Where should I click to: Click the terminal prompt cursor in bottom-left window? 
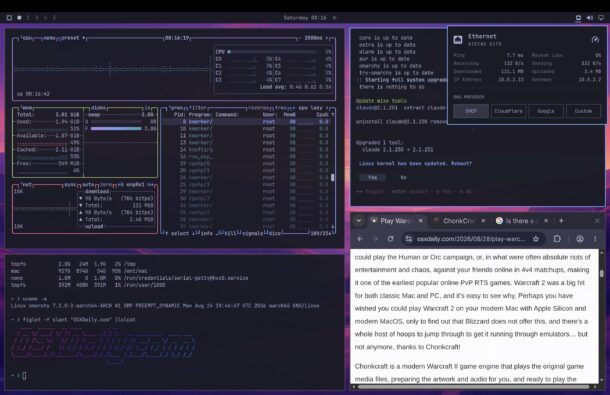tap(24, 376)
